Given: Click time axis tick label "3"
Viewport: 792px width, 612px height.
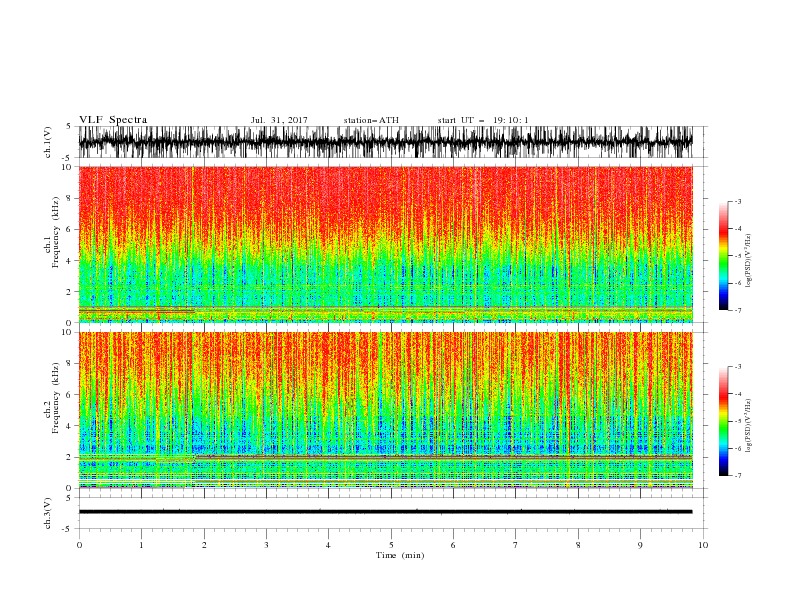Looking at the screenshot, I should click(266, 545).
